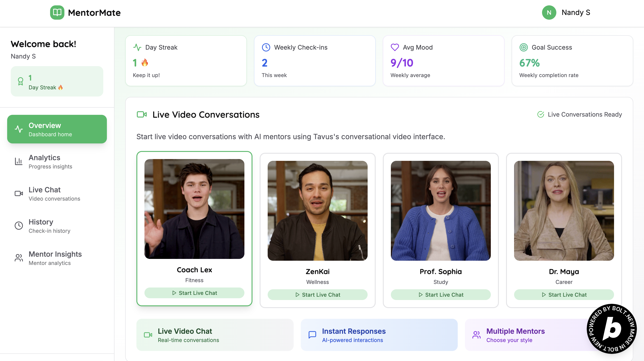The width and height of the screenshot is (644, 361).
Task: Click the Live Conversations Ready checkmark icon
Action: (540, 114)
